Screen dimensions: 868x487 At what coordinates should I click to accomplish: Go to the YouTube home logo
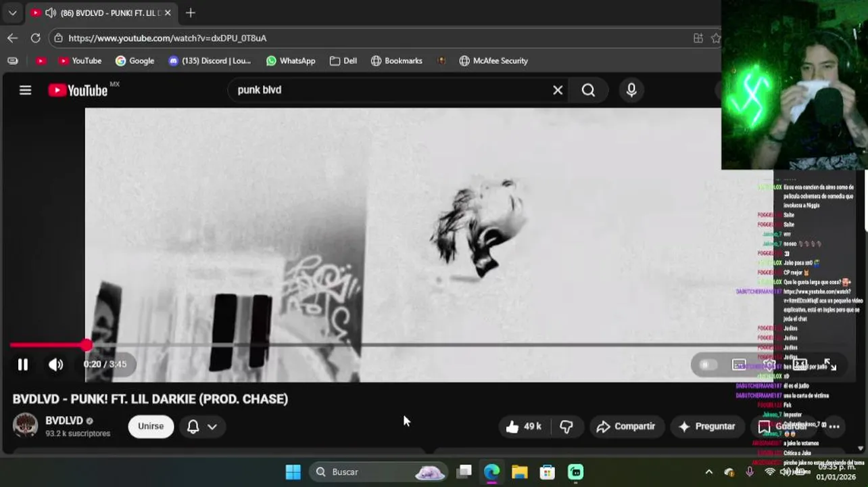tap(78, 90)
